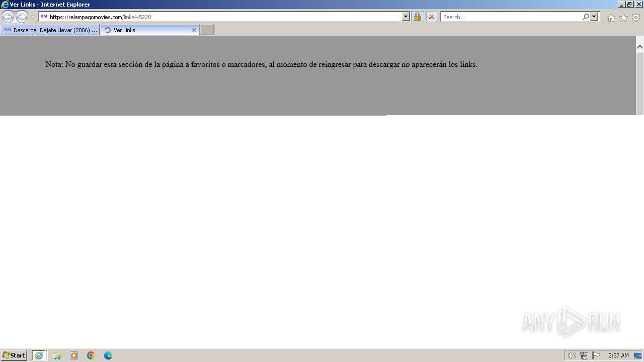Go back with the browser Back arrow

pos(8,17)
